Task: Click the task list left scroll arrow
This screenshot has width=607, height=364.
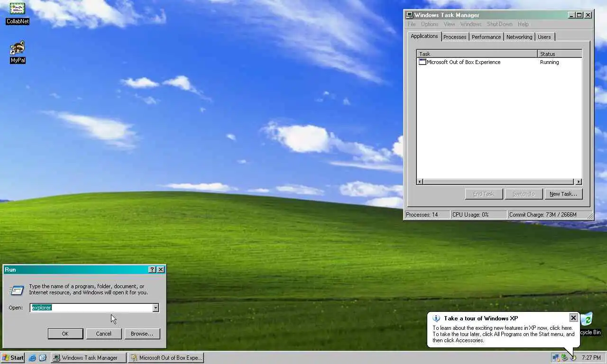Action: 420,182
